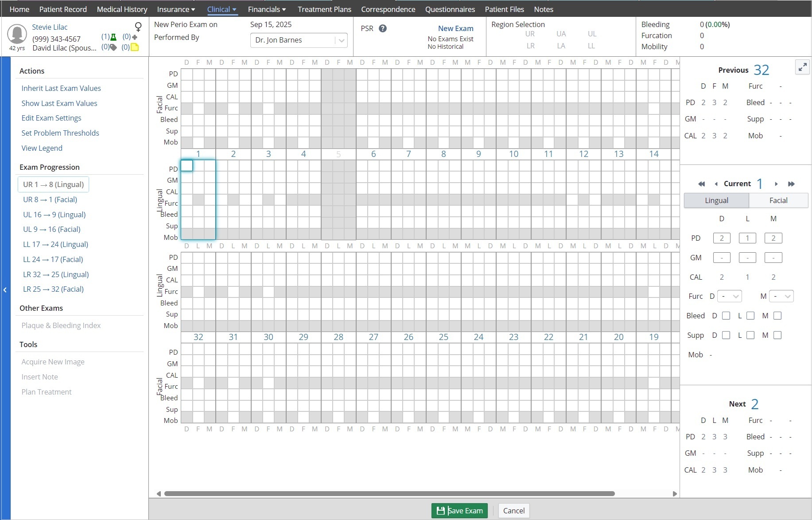Expand the tooth panel to full view

(802, 67)
